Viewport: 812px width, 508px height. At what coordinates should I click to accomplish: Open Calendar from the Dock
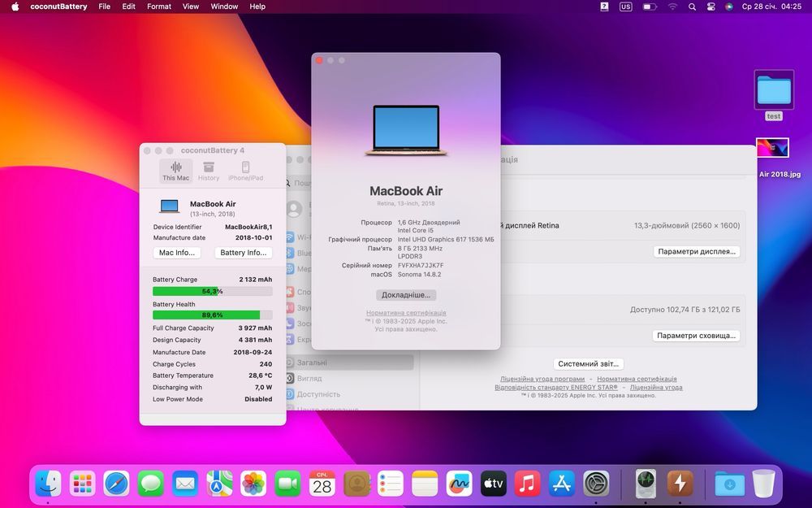[x=322, y=484]
